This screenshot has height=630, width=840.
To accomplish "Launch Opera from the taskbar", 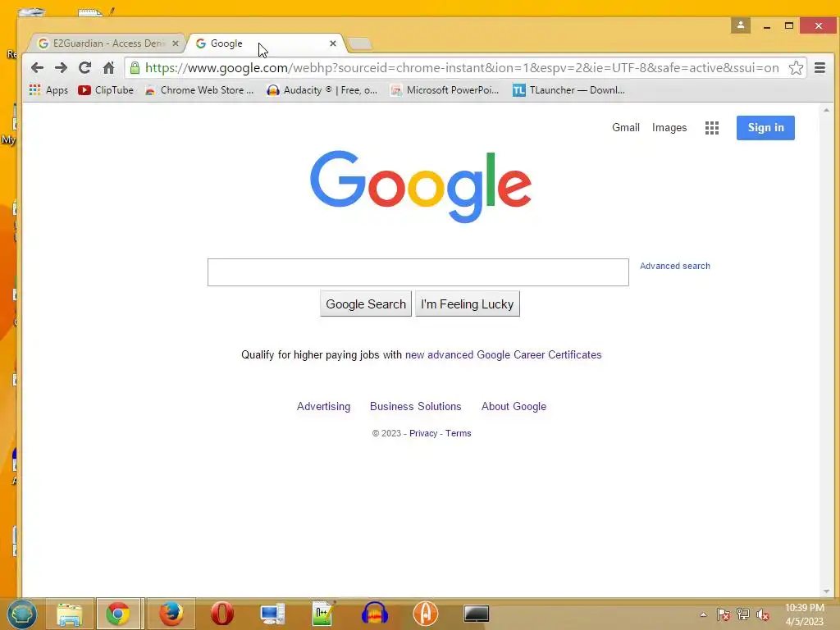I will 221,614.
